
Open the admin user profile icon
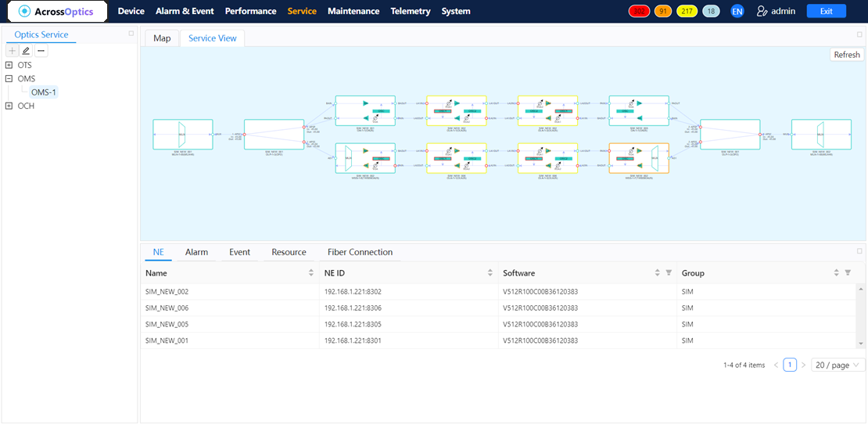762,11
